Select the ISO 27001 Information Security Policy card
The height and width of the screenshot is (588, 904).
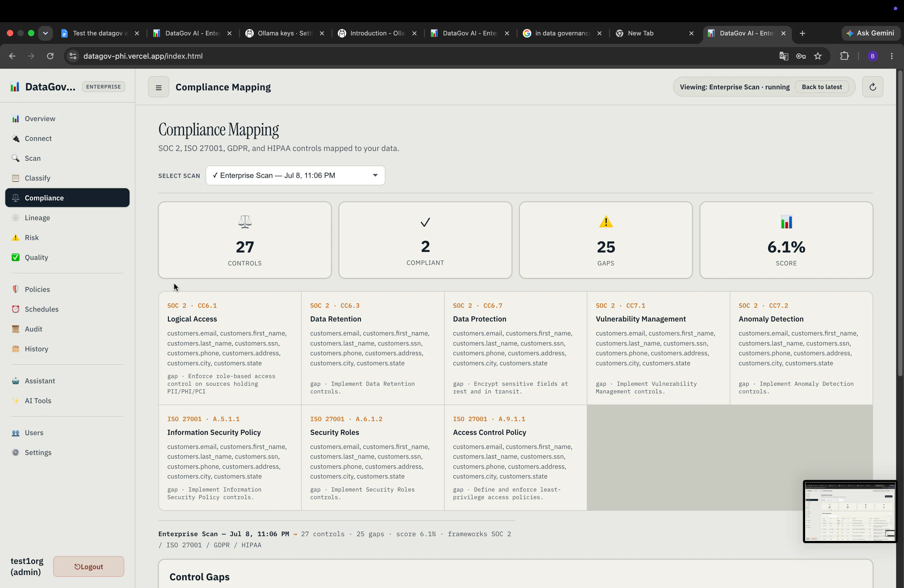[230, 458]
